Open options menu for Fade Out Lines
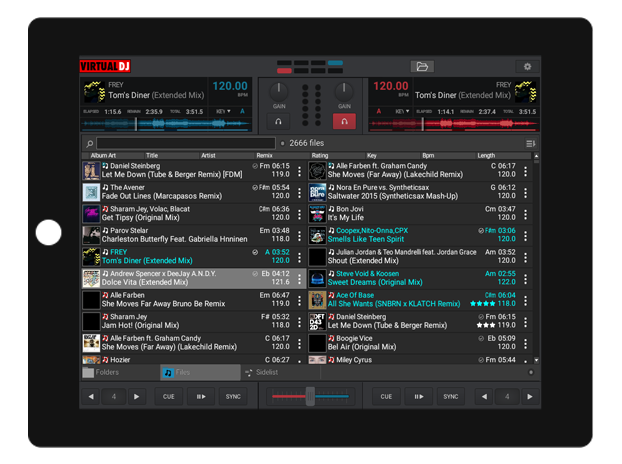The width and height of the screenshot is (622, 464). pyautogui.click(x=299, y=193)
